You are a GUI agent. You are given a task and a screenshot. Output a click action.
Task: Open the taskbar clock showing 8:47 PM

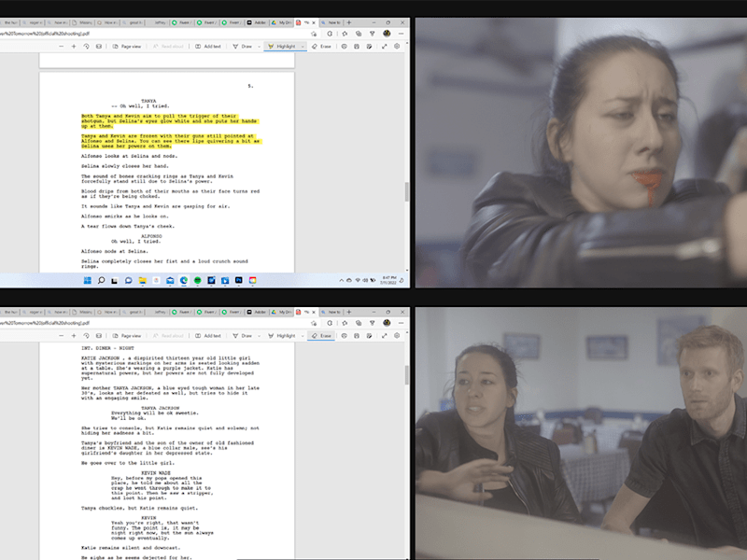pos(388,281)
